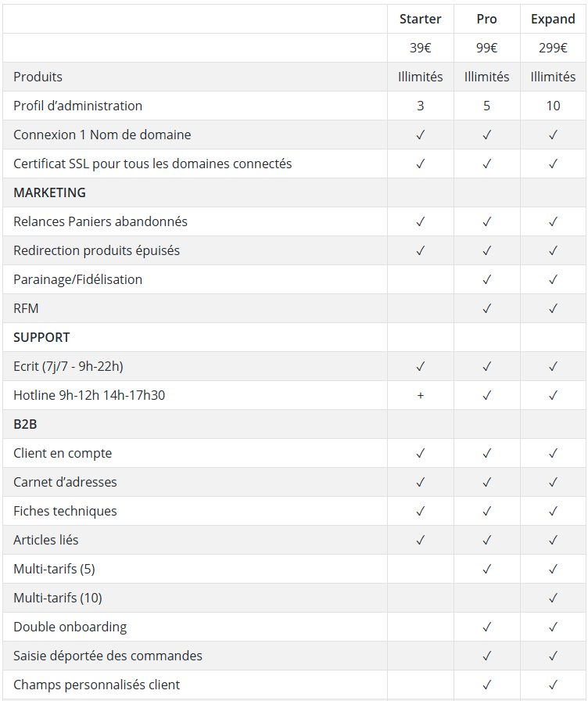Image resolution: width=588 pixels, height=701 pixels.
Task: Click the SUPPORT section heading
Action: point(41,337)
